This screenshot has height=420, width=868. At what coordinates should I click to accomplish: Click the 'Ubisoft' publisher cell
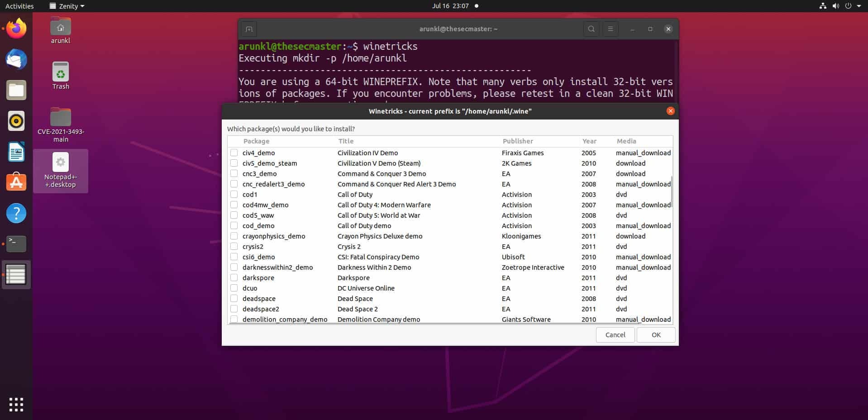513,257
